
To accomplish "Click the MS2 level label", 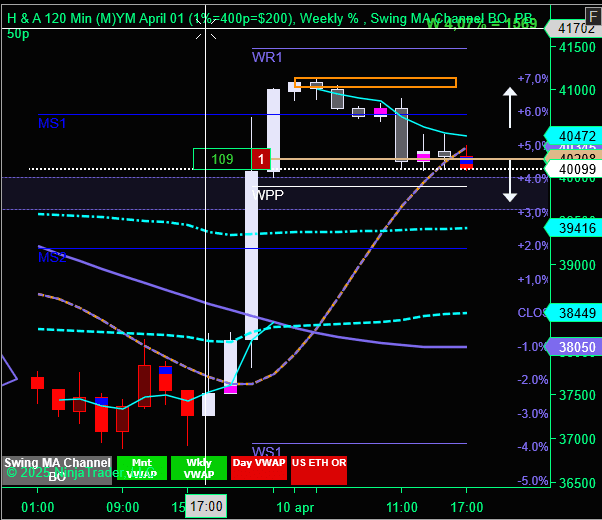I will 52,257.
